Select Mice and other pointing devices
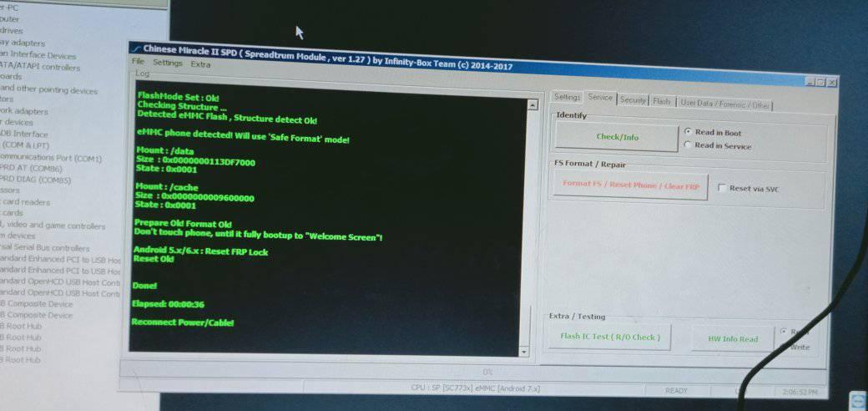Image resolution: width=868 pixels, height=411 pixels. click(48, 89)
